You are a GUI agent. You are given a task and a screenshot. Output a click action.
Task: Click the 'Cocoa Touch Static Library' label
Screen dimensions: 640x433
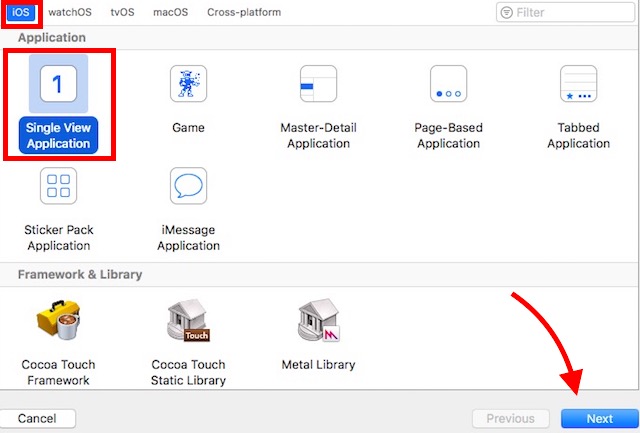[x=188, y=372]
